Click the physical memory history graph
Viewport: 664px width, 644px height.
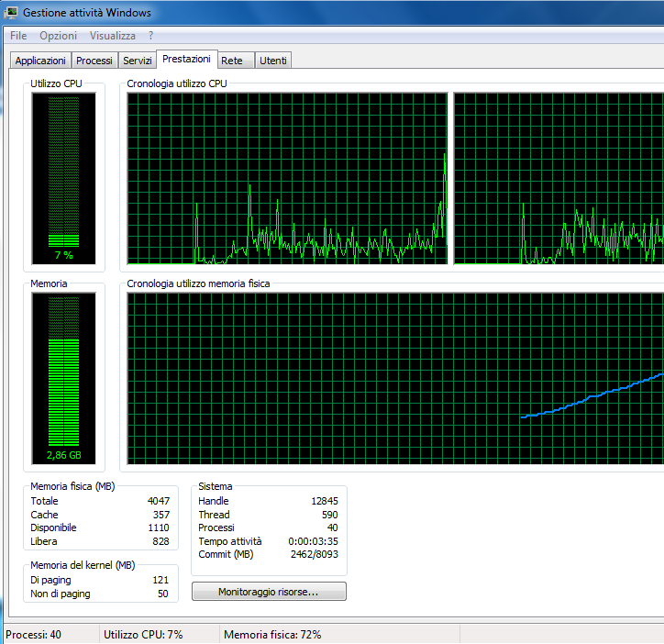pyautogui.click(x=395, y=378)
